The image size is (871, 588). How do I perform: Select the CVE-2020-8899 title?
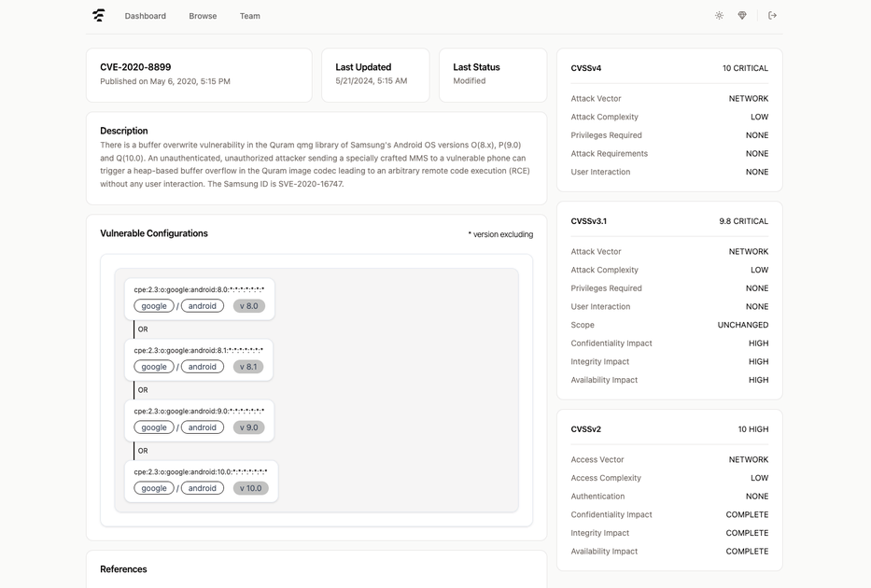coord(136,65)
